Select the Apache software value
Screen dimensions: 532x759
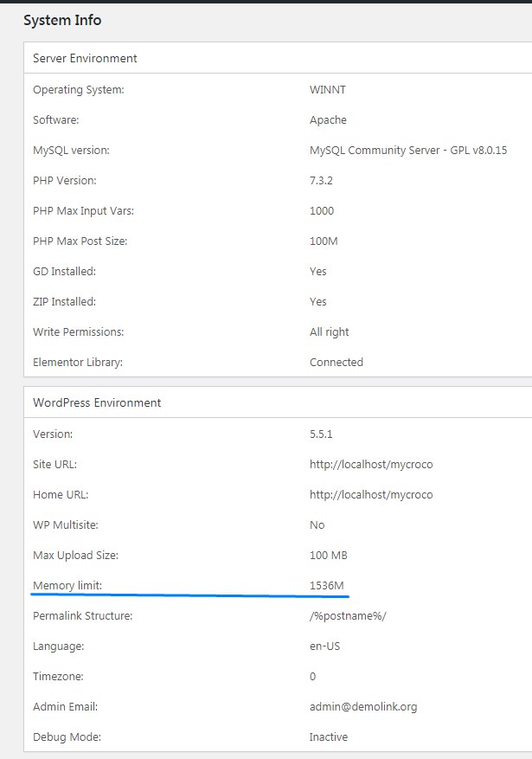[328, 120]
